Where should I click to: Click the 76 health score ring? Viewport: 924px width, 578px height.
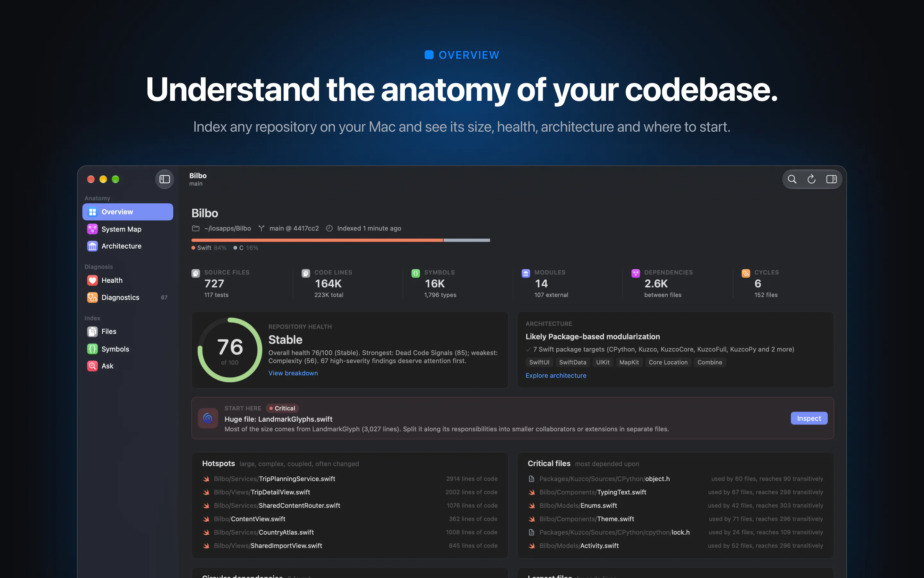point(230,350)
